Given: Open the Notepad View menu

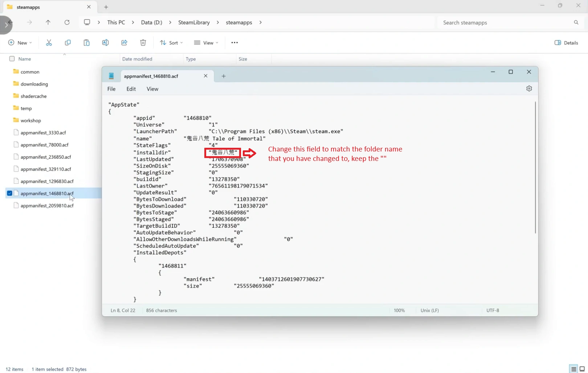Looking at the screenshot, I should tap(152, 89).
